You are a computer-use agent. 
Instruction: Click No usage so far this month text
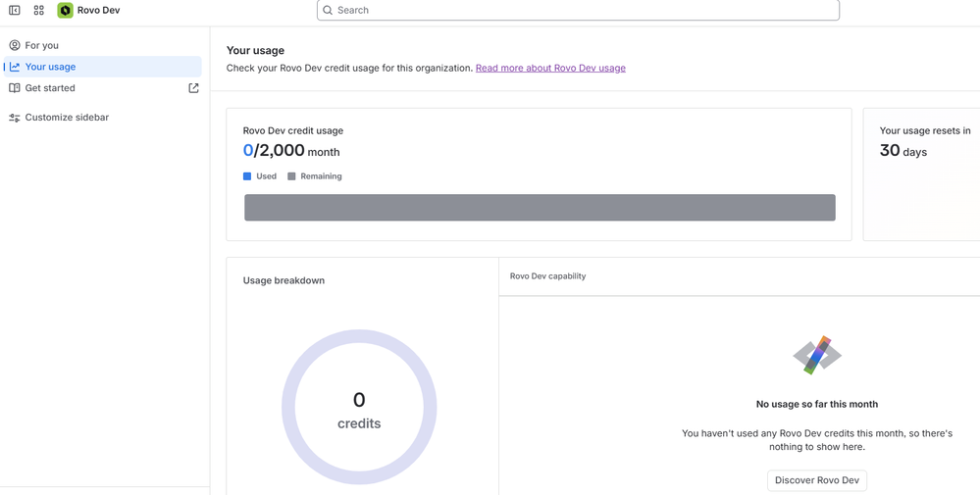(x=817, y=405)
